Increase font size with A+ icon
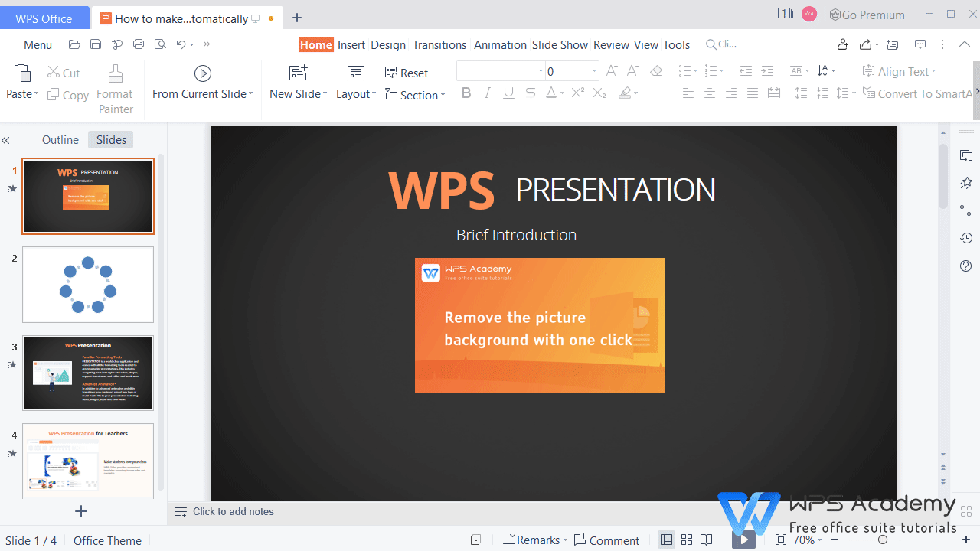Image resolution: width=980 pixels, height=551 pixels. point(612,71)
